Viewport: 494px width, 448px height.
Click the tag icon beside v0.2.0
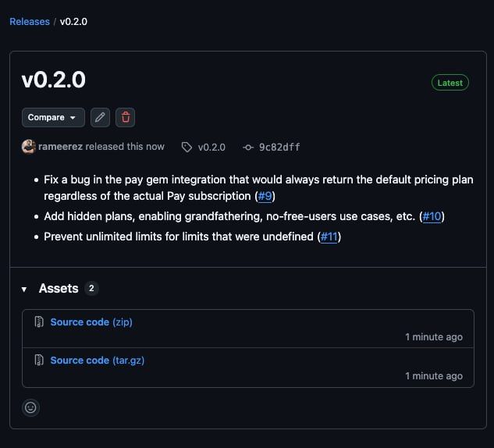(x=187, y=147)
